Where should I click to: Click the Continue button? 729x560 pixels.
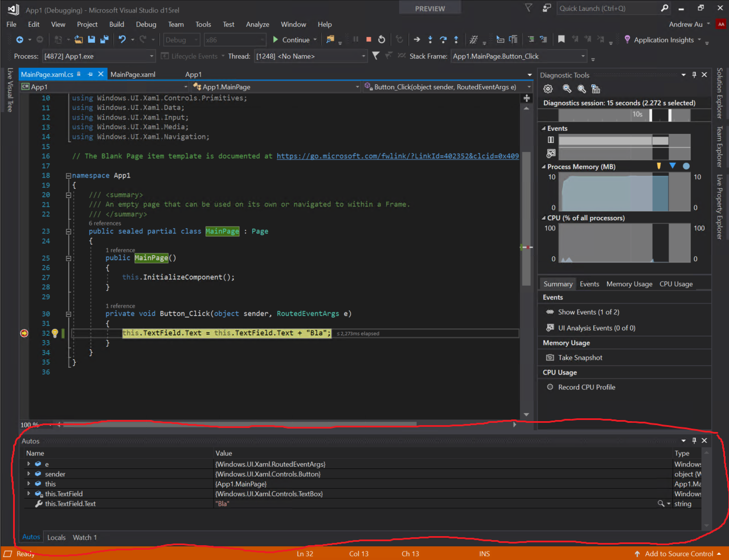291,40
